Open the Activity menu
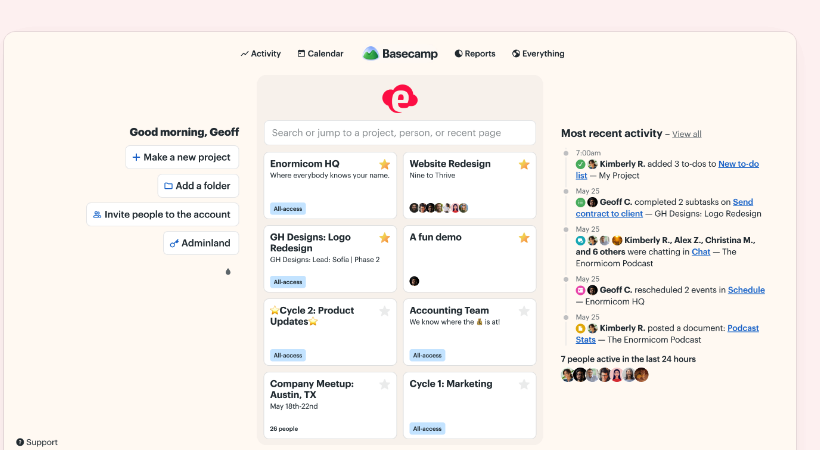The image size is (820, 450). pyautogui.click(x=260, y=53)
